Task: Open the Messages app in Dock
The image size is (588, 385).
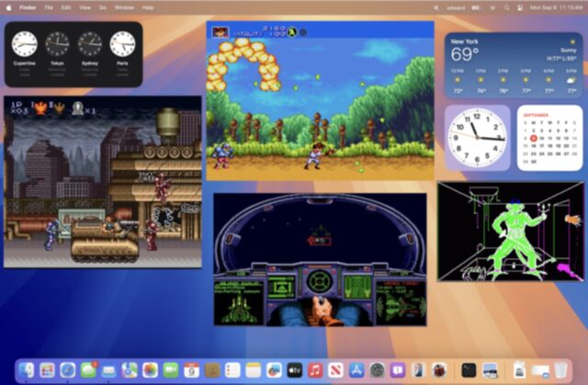Action: click(88, 369)
